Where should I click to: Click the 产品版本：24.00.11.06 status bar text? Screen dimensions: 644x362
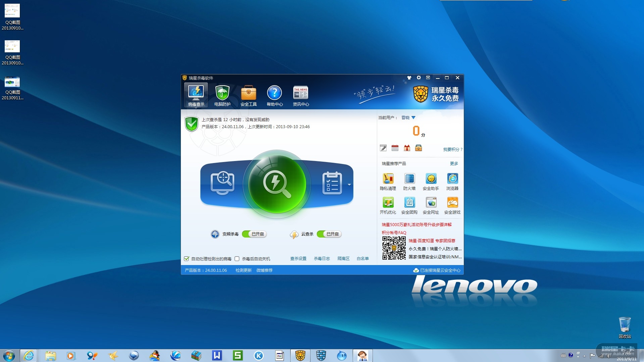click(x=206, y=270)
